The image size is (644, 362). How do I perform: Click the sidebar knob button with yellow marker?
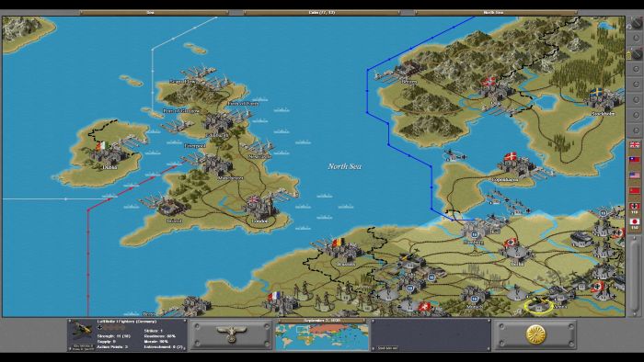[636, 53]
